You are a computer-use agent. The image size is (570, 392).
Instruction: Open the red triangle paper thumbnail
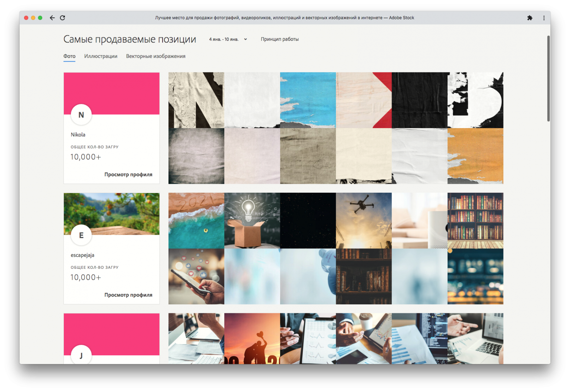coord(364,100)
